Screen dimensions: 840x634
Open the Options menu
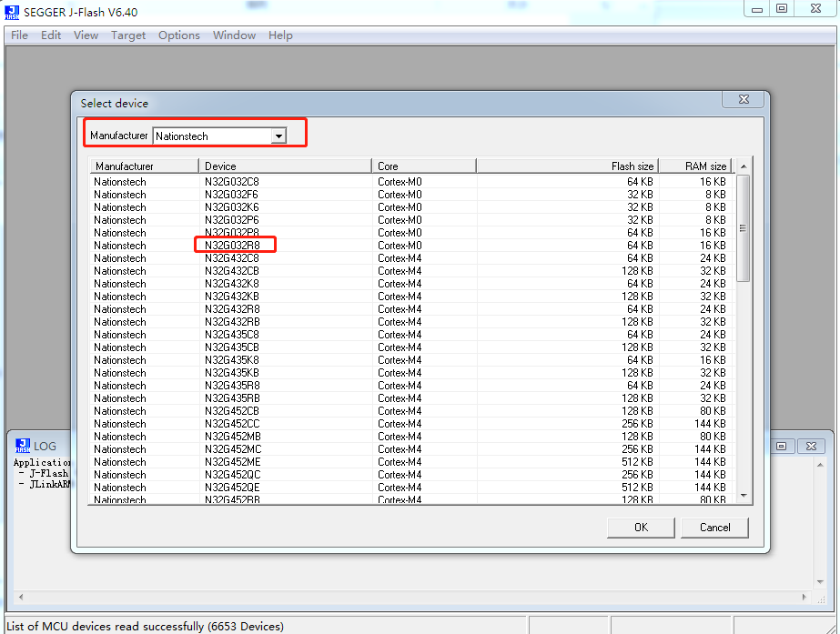tap(179, 35)
